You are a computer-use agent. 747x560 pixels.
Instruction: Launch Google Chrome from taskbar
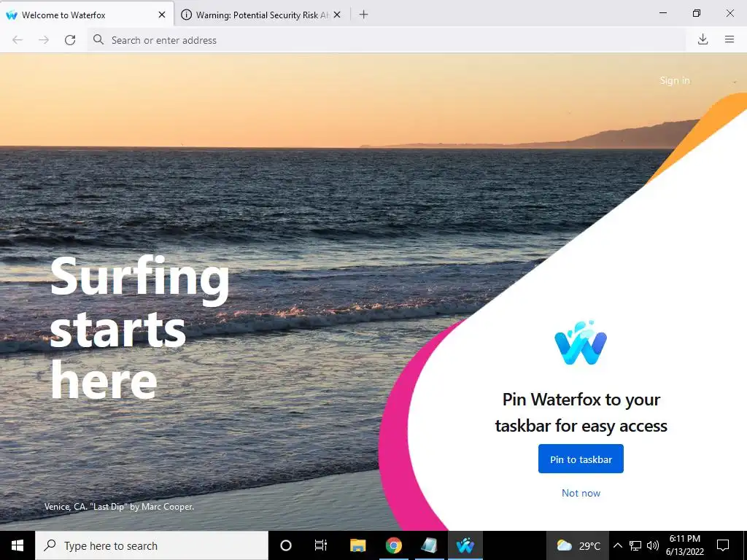(x=393, y=545)
